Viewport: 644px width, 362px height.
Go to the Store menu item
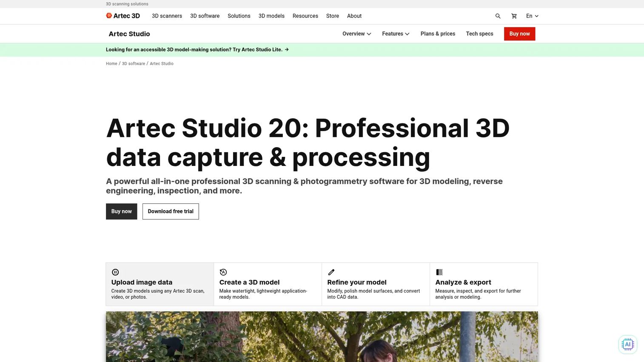coord(333,16)
